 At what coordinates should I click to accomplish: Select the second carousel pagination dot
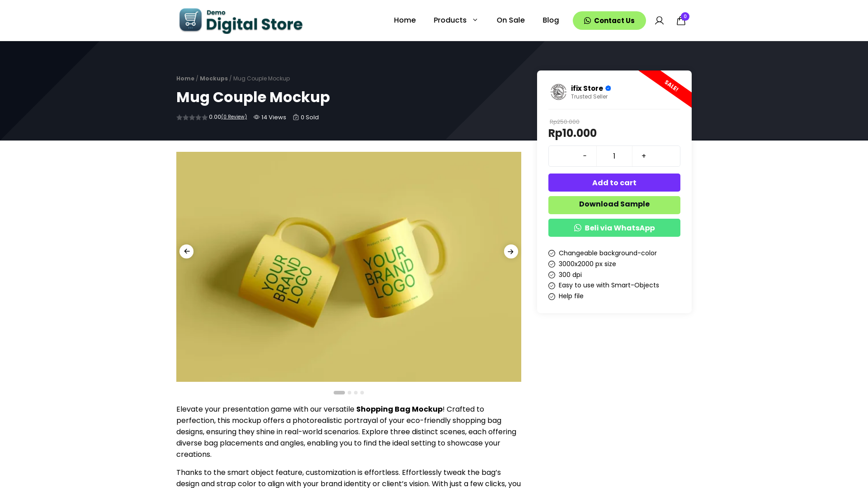coord(349,393)
